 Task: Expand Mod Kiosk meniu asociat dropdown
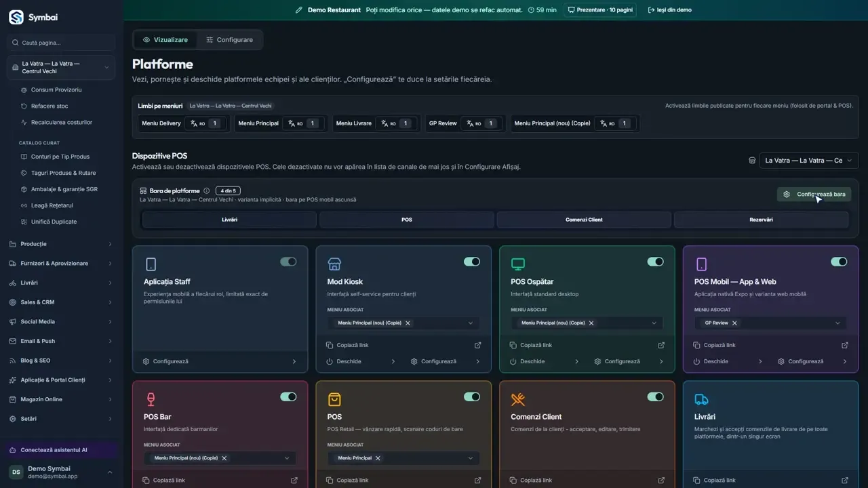471,323
